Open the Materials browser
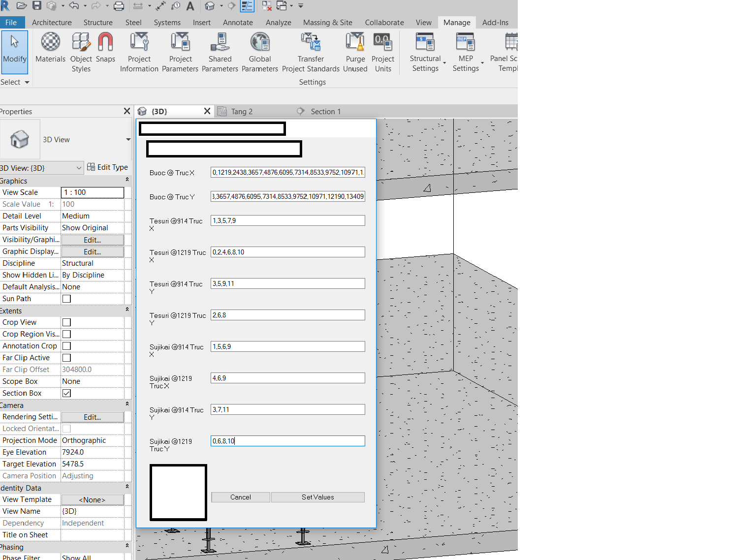The image size is (756, 560). point(50,51)
